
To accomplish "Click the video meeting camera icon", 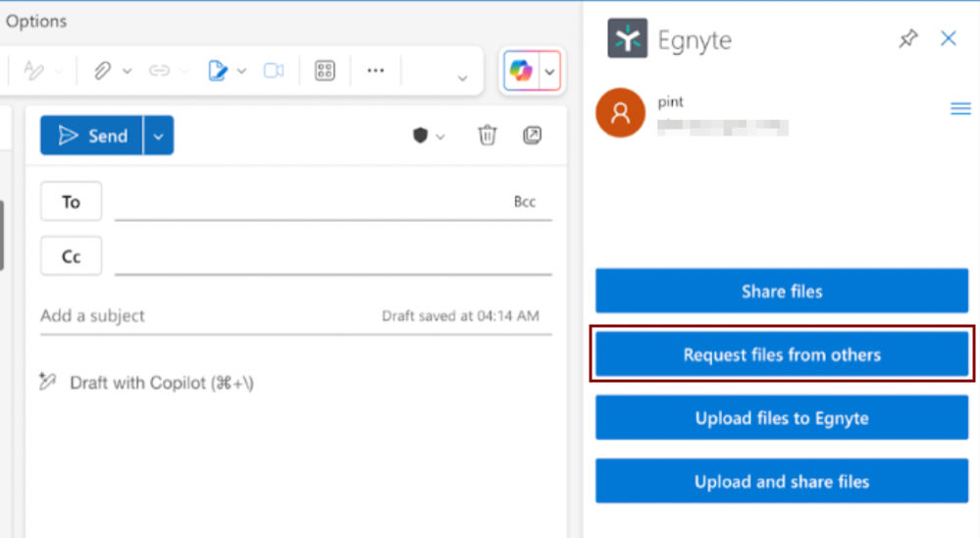I will [x=274, y=71].
